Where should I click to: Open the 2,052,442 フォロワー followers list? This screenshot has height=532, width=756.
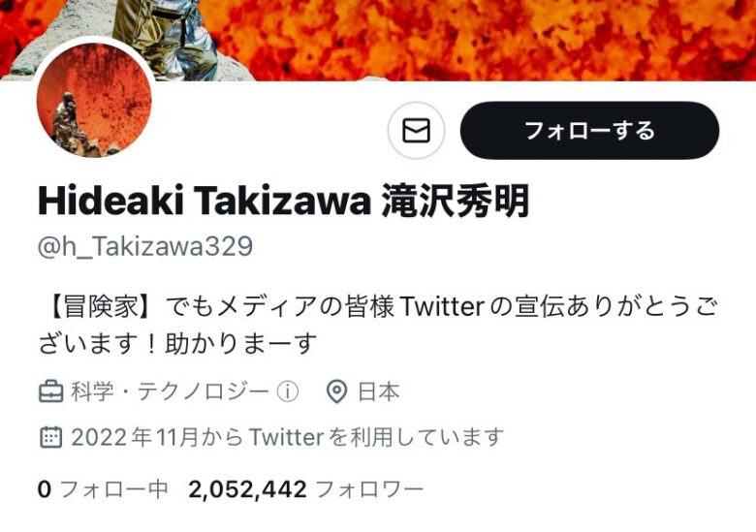306,489
